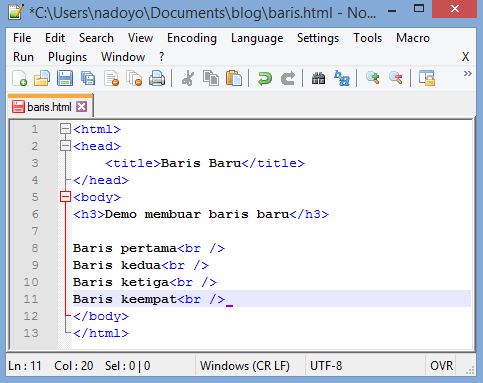Click line number 13 in margin
The height and width of the screenshot is (383, 483).
[x=31, y=333]
